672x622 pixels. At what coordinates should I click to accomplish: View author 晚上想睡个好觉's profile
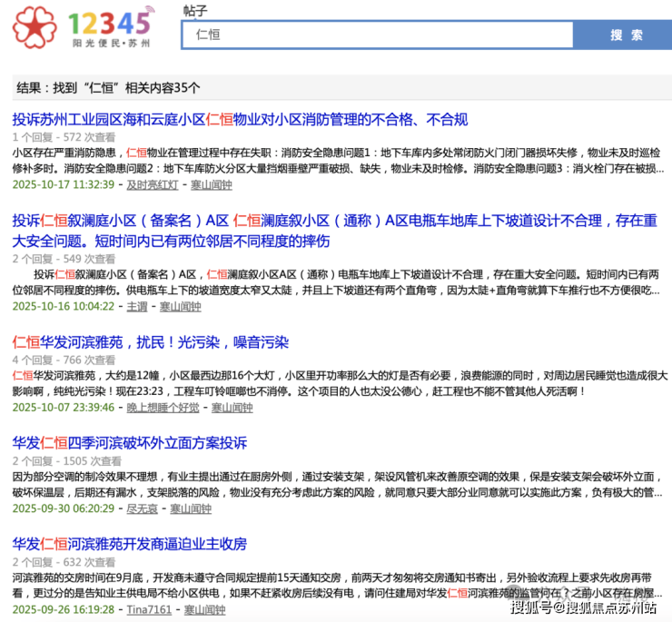click(x=163, y=408)
